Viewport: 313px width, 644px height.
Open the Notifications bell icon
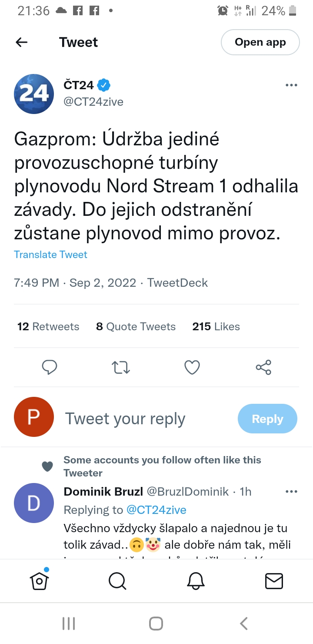coord(195,580)
